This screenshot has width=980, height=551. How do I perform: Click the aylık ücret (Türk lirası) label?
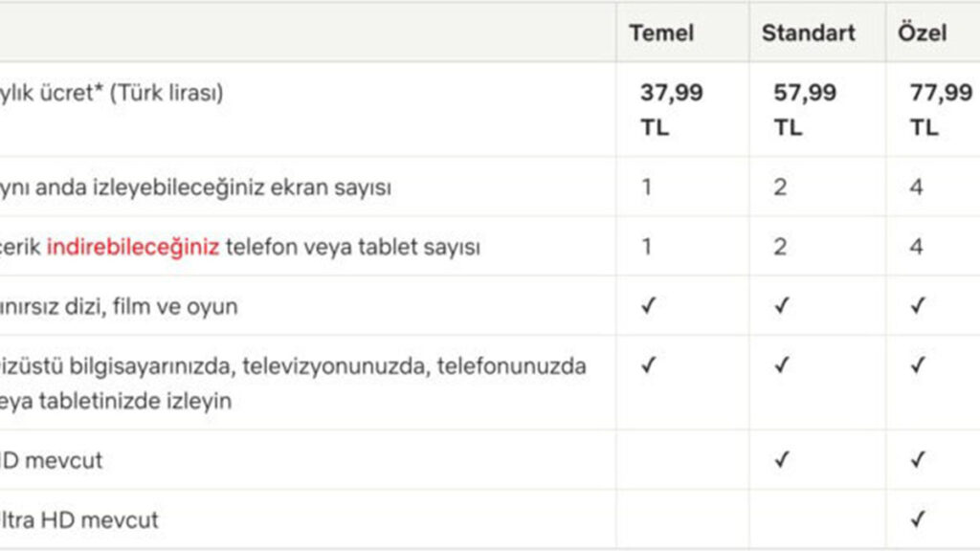[111, 93]
